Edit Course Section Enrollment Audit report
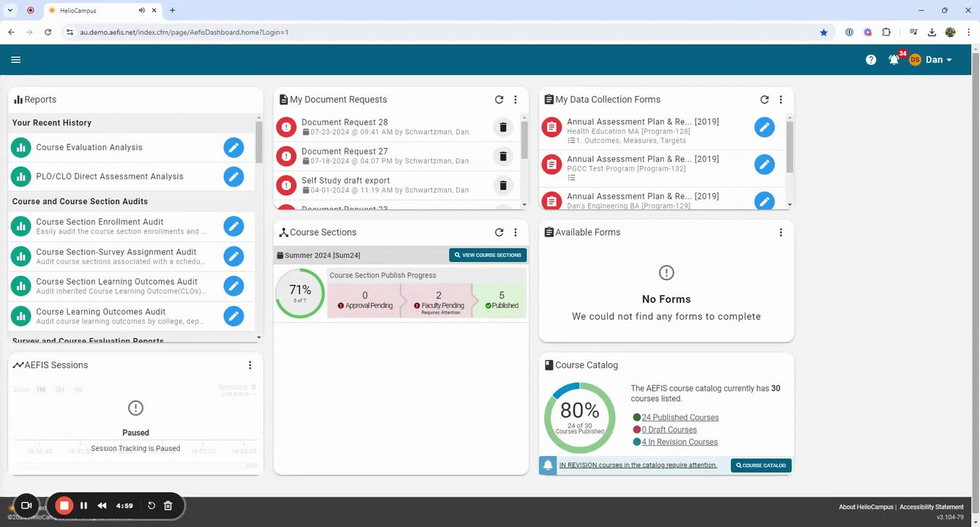Viewport: 980px width, 527px height. pyautogui.click(x=233, y=226)
